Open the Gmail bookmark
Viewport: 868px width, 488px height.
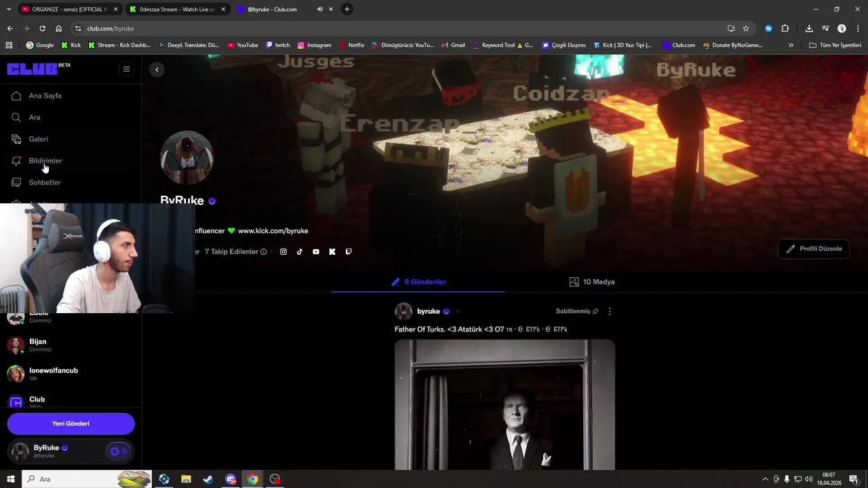pos(453,45)
